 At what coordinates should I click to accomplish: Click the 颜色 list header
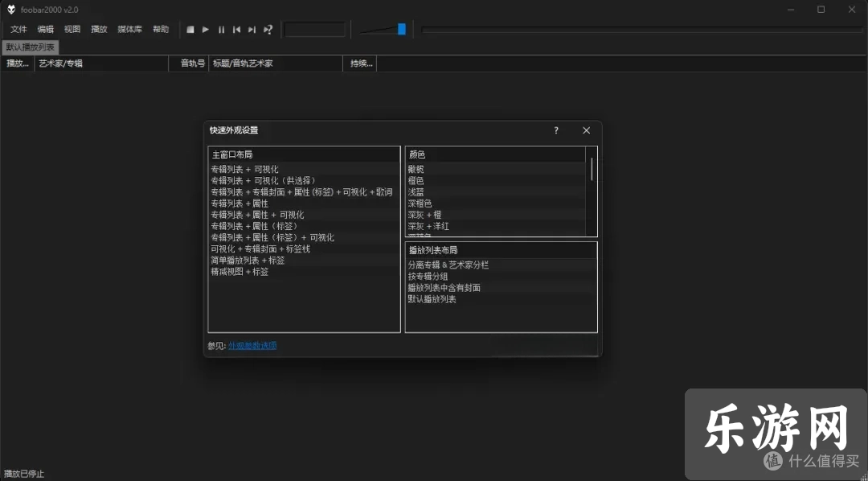(496, 154)
